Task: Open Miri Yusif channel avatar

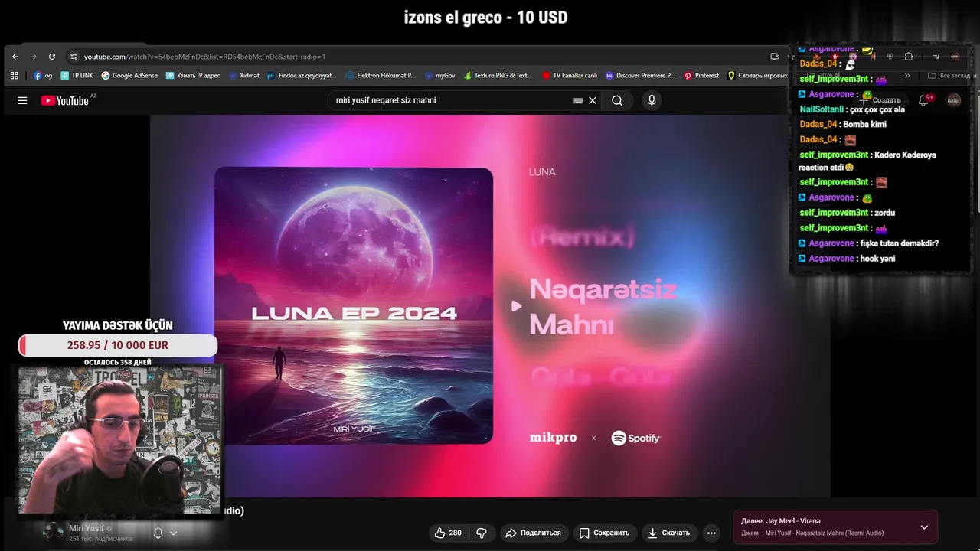Action: coord(53,532)
